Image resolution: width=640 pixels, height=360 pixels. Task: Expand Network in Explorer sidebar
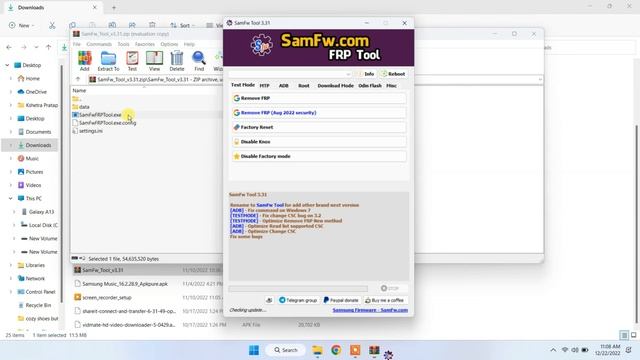(x=11, y=278)
